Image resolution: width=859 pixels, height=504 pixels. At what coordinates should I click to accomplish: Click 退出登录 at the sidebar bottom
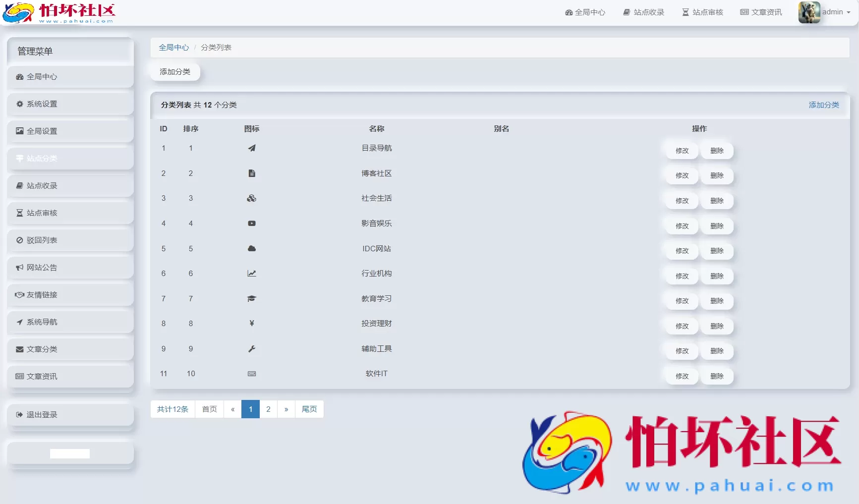click(x=41, y=414)
